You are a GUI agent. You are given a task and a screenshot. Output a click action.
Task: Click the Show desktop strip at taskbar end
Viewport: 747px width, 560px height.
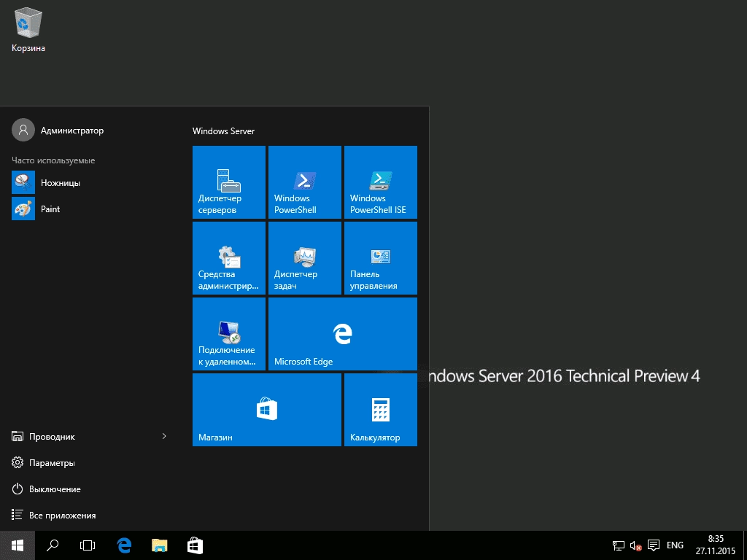[x=745, y=545]
